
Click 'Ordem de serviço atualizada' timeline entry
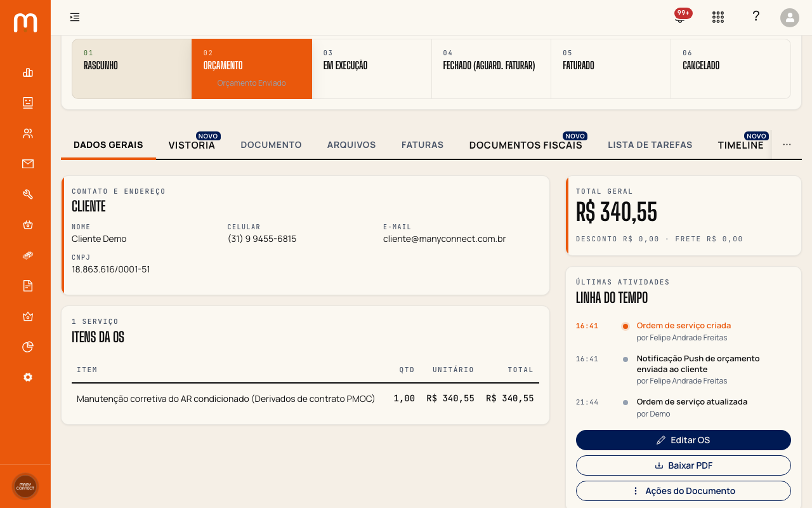click(691, 401)
